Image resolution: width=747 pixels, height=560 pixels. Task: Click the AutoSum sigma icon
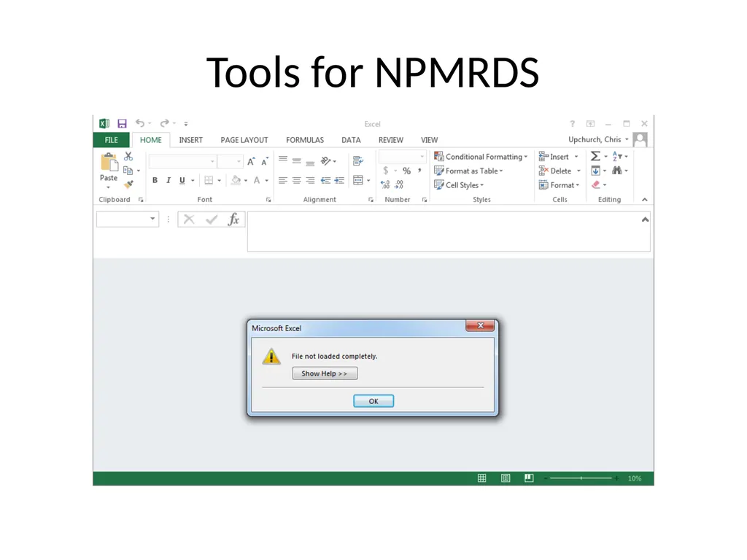(595, 156)
